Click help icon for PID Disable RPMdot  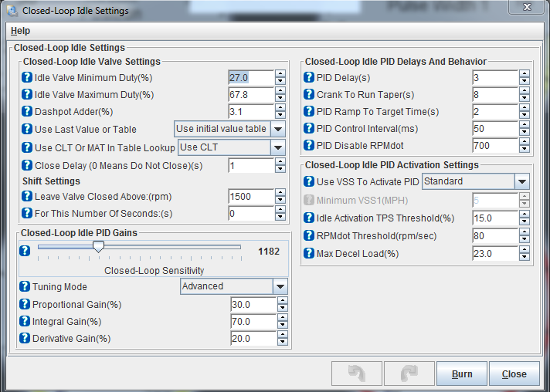click(309, 145)
